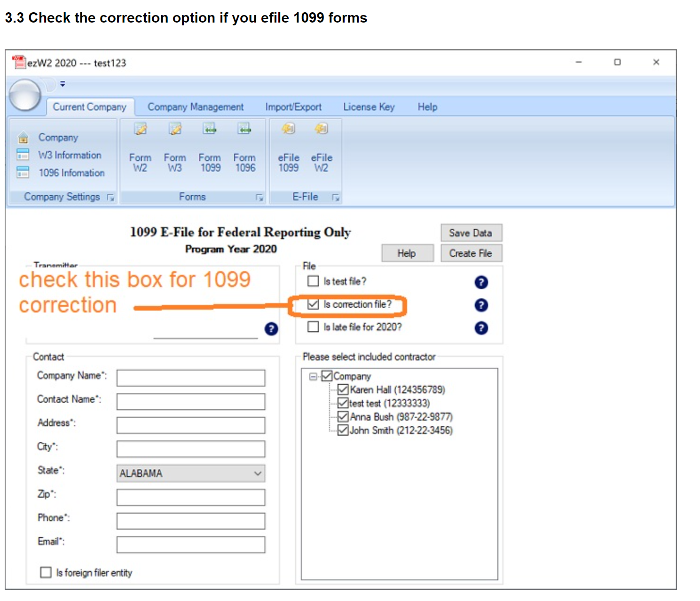Launch eFile 1099 from the ribbon
This screenshot has width=700, height=601.
point(288,128)
